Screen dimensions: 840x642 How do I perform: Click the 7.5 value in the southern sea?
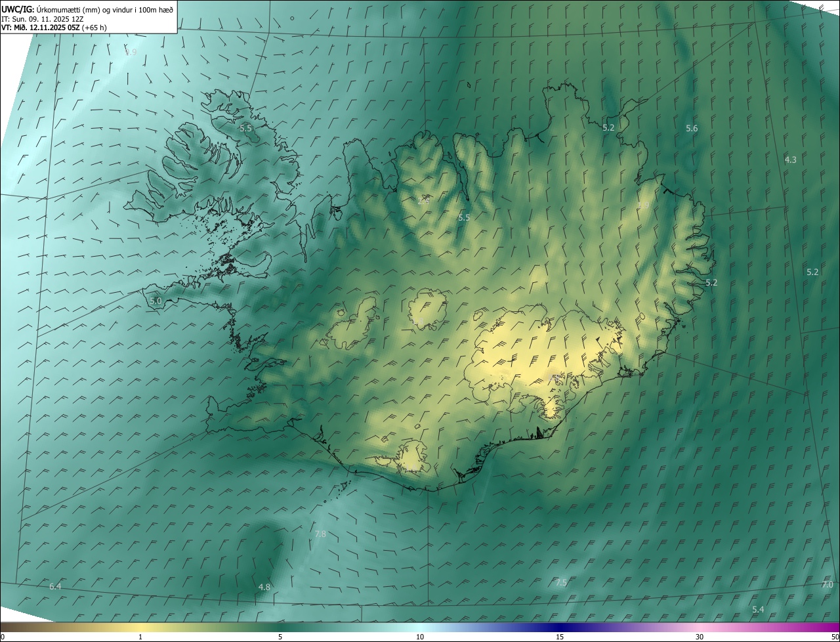tap(561, 582)
